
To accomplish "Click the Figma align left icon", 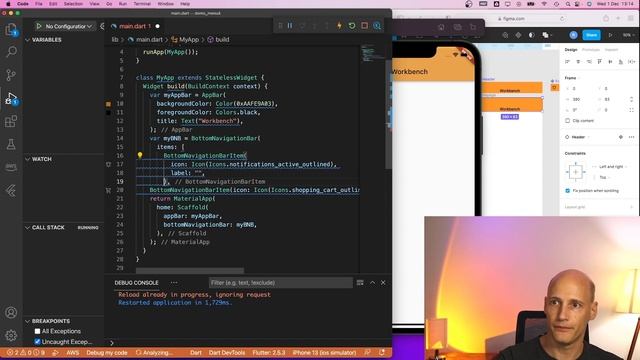I will point(567,62).
